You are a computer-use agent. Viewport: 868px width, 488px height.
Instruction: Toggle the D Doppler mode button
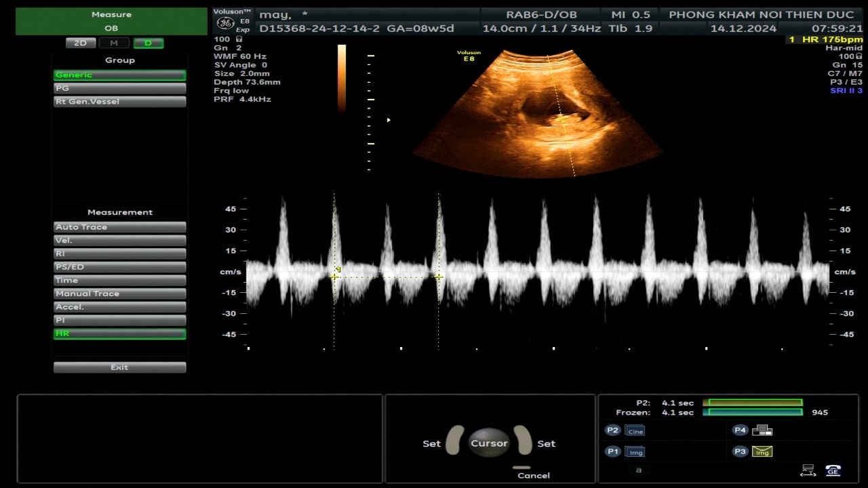point(148,43)
